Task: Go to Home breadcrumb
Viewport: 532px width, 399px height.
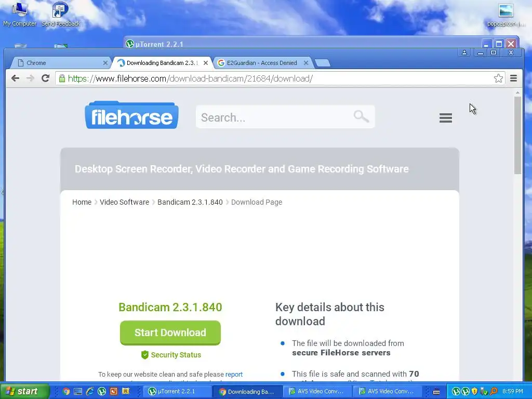Action: coord(82,202)
